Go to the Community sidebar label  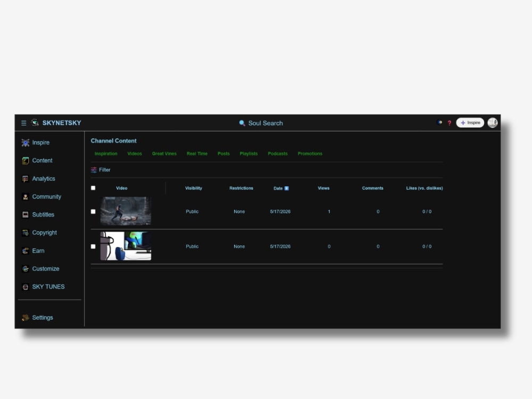[47, 197]
